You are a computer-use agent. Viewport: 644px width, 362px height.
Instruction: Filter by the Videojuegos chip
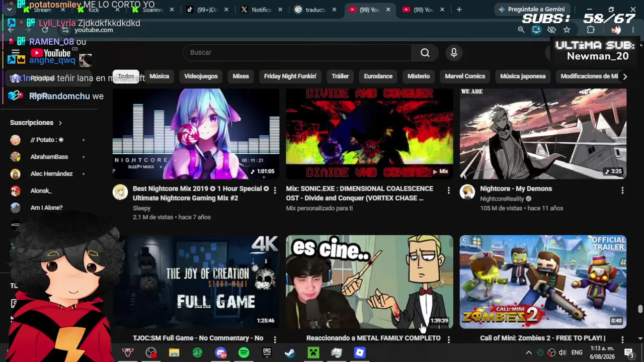coord(201,76)
